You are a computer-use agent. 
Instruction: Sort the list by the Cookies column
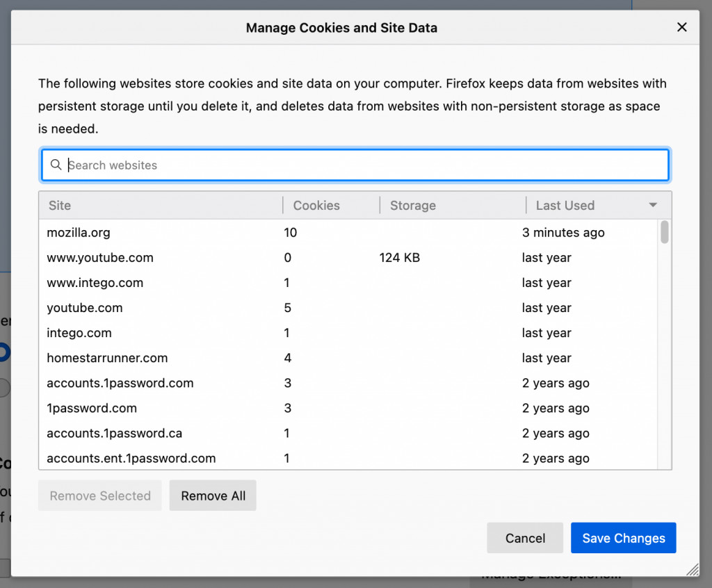click(x=316, y=205)
